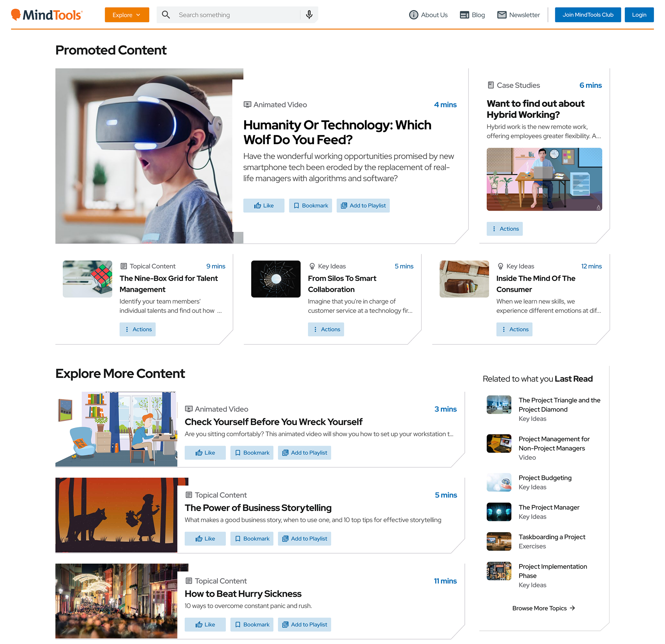Click the Project Budgeting thumbnail image
The width and height of the screenshot is (665, 644).
coord(499,482)
